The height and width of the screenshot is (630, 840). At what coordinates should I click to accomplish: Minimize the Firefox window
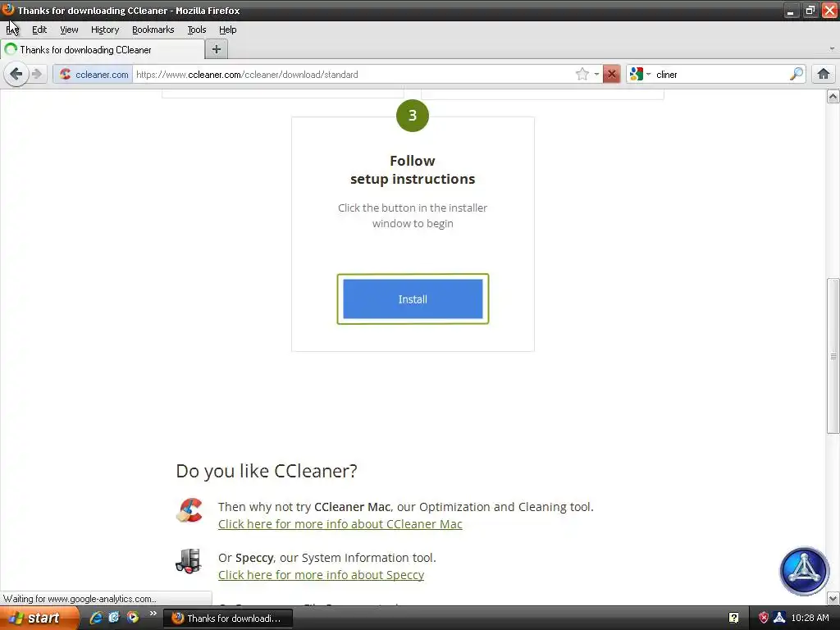(790, 11)
